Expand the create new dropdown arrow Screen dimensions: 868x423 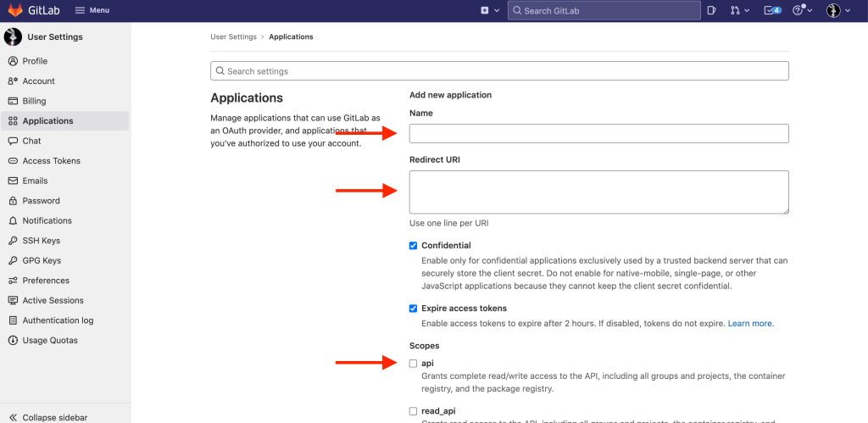[497, 10]
